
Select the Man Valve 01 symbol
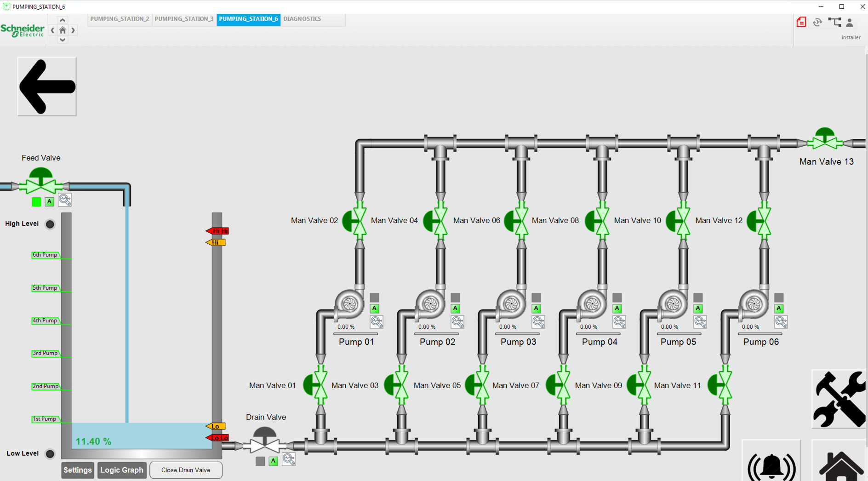point(315,385)
